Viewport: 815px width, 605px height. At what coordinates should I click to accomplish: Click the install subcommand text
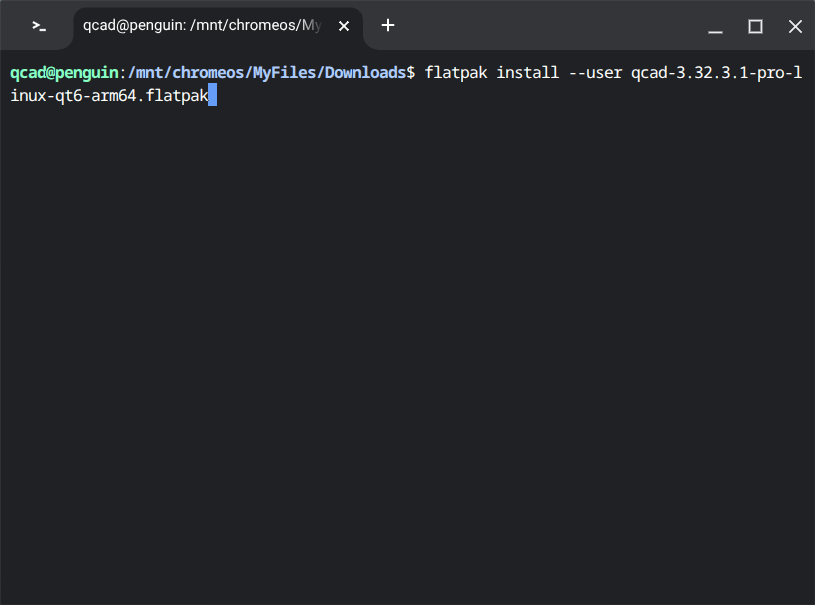(527, 73)
